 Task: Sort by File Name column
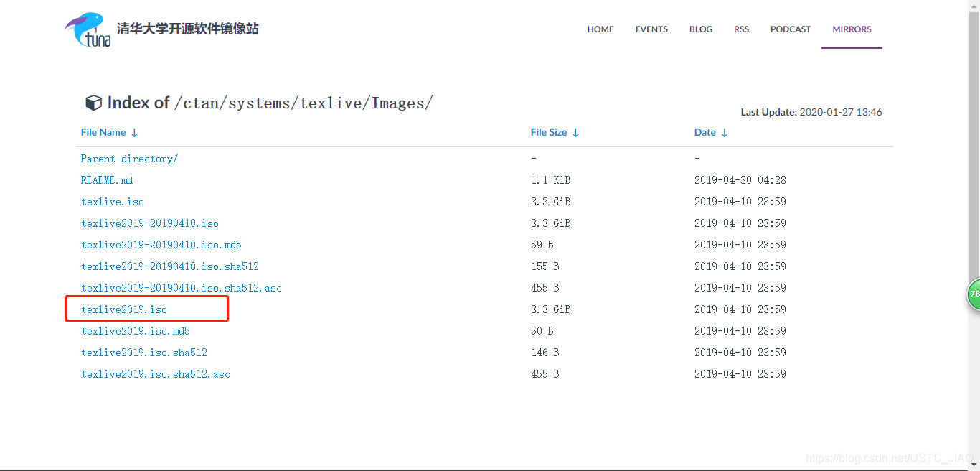[x=109, y=132]
